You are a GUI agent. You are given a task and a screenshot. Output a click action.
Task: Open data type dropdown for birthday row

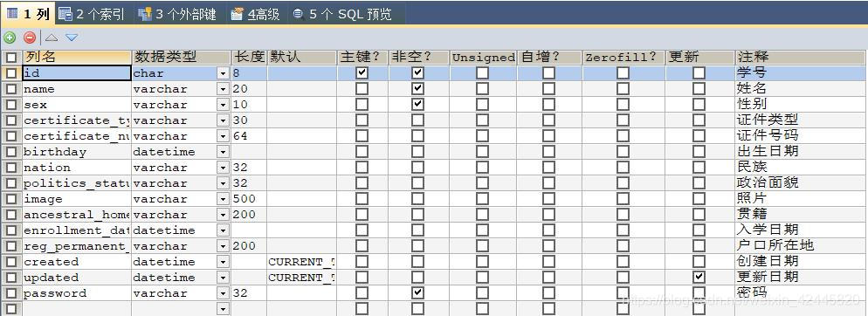(x=223, y=152)
